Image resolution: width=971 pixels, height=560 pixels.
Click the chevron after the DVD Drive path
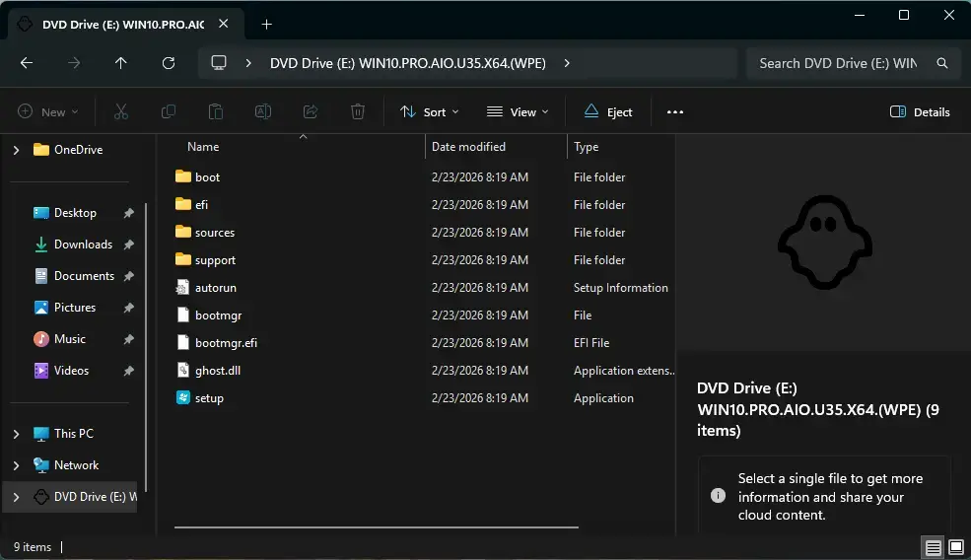tap(567, 63)
